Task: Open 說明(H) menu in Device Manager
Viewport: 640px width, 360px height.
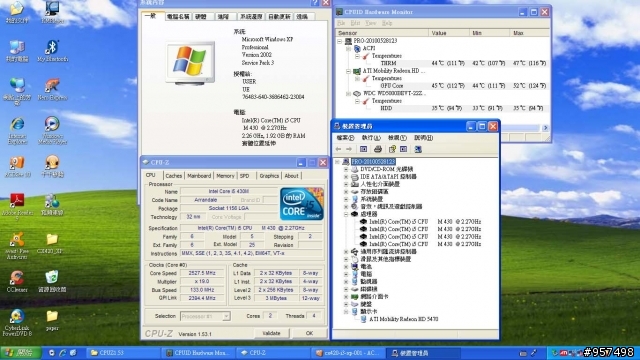Action: click(x=423, y=138)
